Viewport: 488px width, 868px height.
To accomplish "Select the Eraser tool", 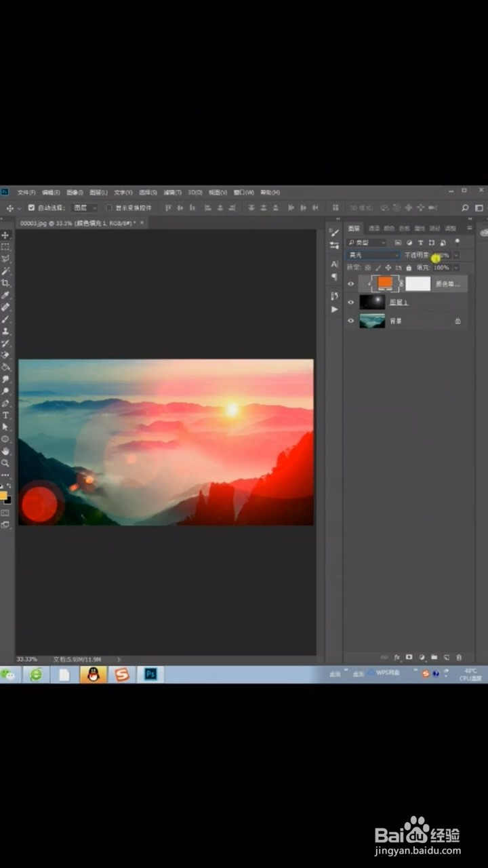I will pos(5,355).
